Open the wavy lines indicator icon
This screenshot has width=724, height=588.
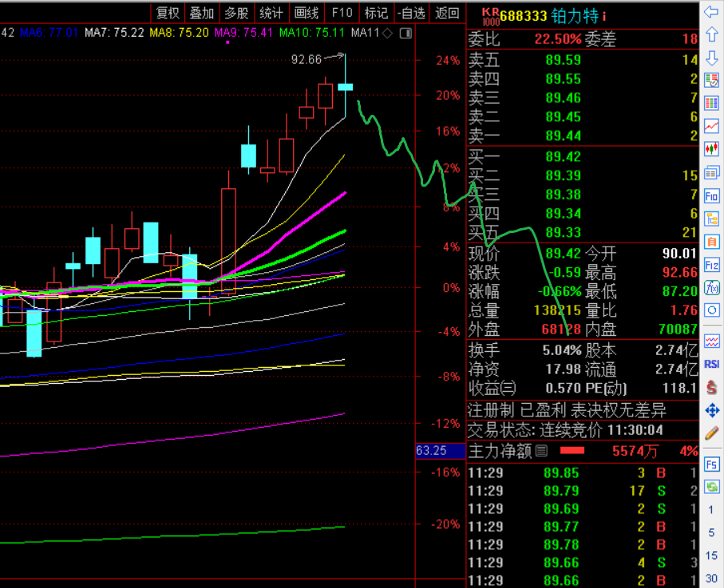[x=711, y=341]
